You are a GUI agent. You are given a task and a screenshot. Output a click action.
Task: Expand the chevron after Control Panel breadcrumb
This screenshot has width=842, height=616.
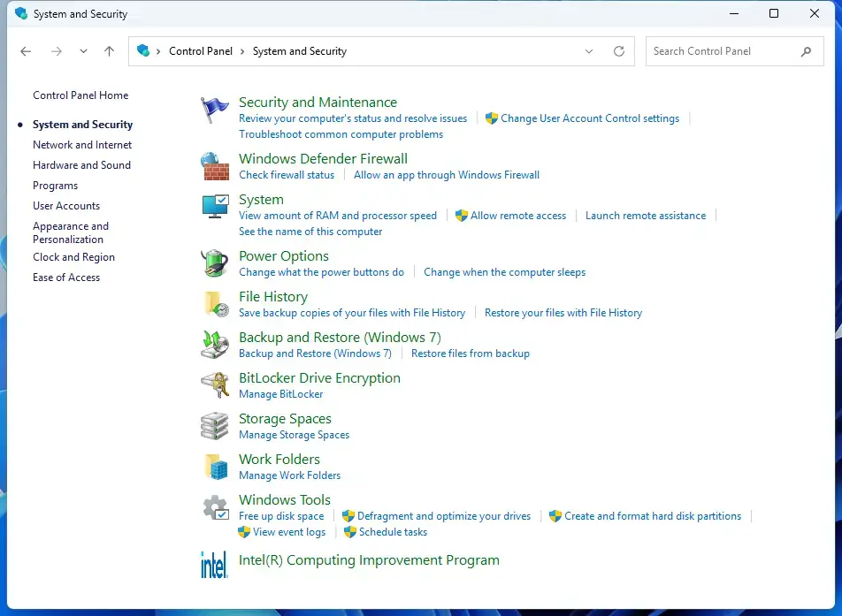coord(242,51)
